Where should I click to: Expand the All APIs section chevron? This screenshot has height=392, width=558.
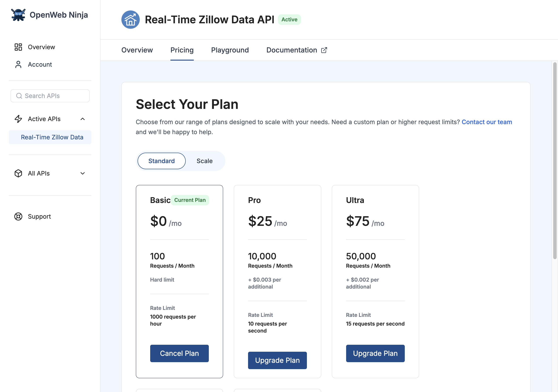click(83, 173)
